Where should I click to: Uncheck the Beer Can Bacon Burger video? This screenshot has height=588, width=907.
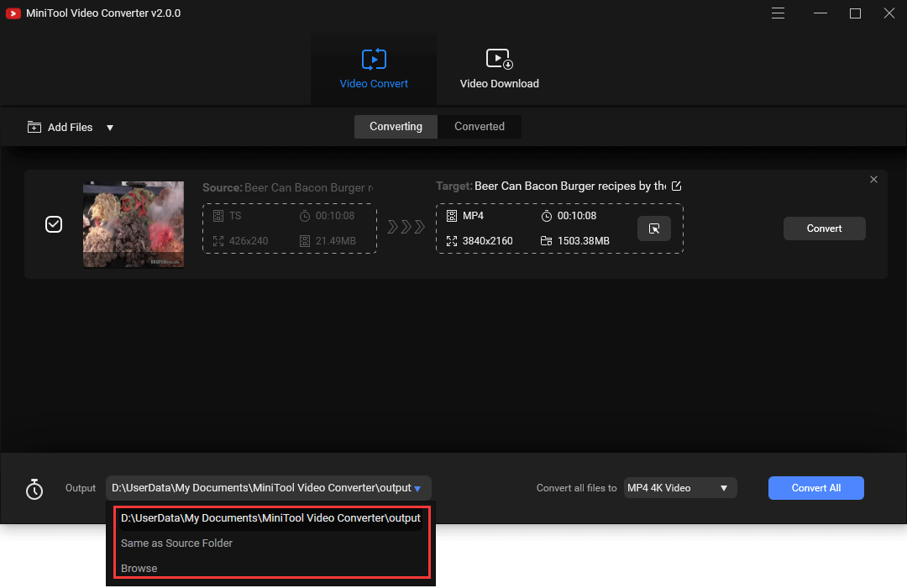point(54,224)
